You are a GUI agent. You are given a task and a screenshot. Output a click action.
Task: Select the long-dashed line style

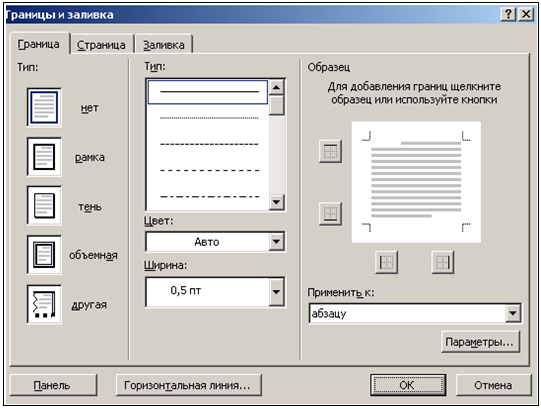click(208, 170)
